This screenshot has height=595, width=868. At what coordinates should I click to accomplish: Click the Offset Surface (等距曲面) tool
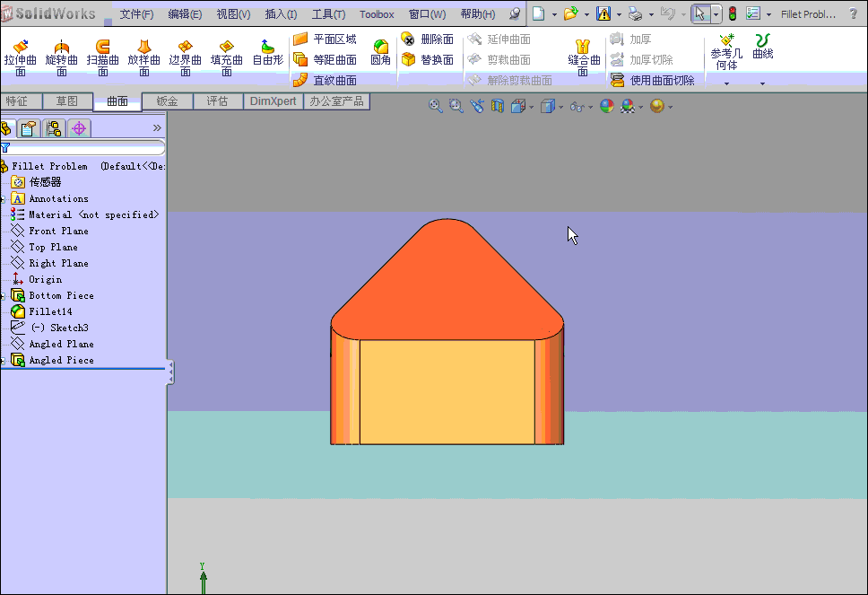click(x=325, y=59)
